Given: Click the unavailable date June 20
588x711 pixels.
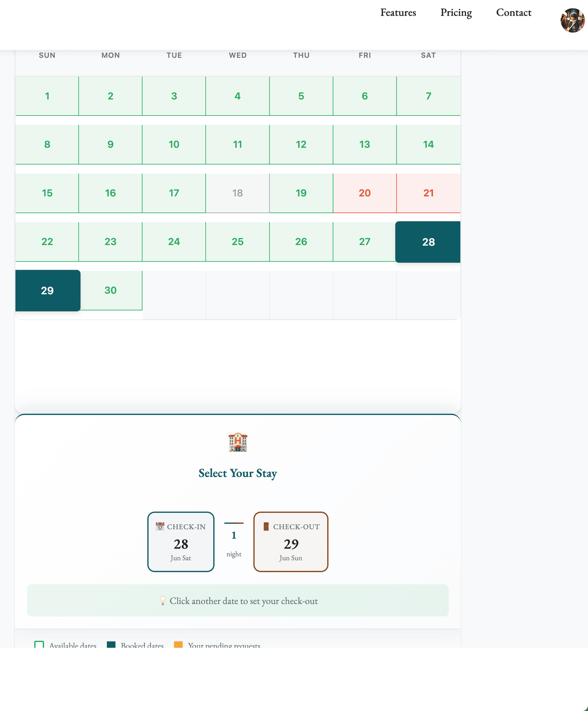Looking at the screenshot, I should tap(364, 193).
